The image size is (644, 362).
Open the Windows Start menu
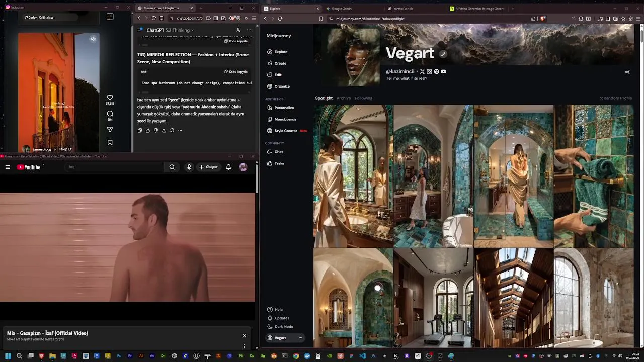tap(8, 356)
